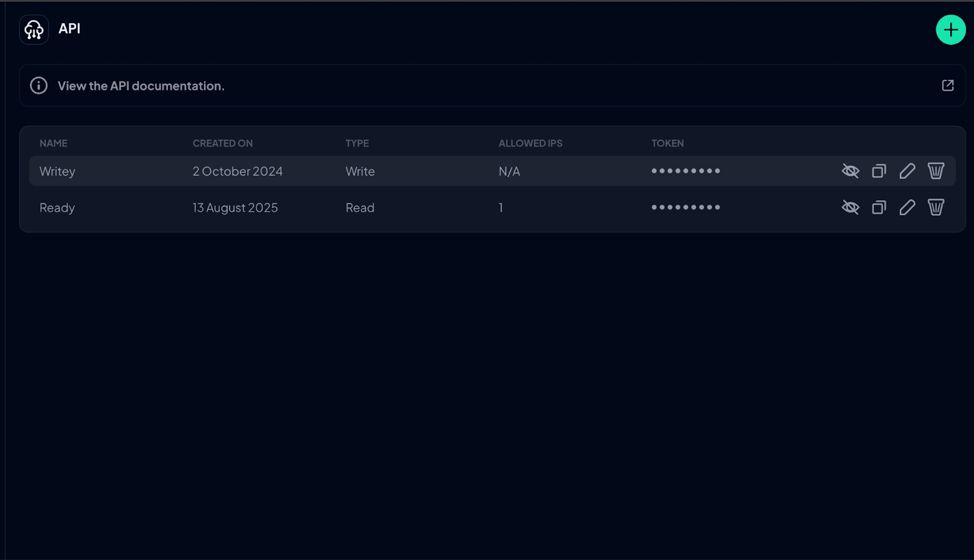
Task: Open API documentation external link icon
Action: [947, 86]
